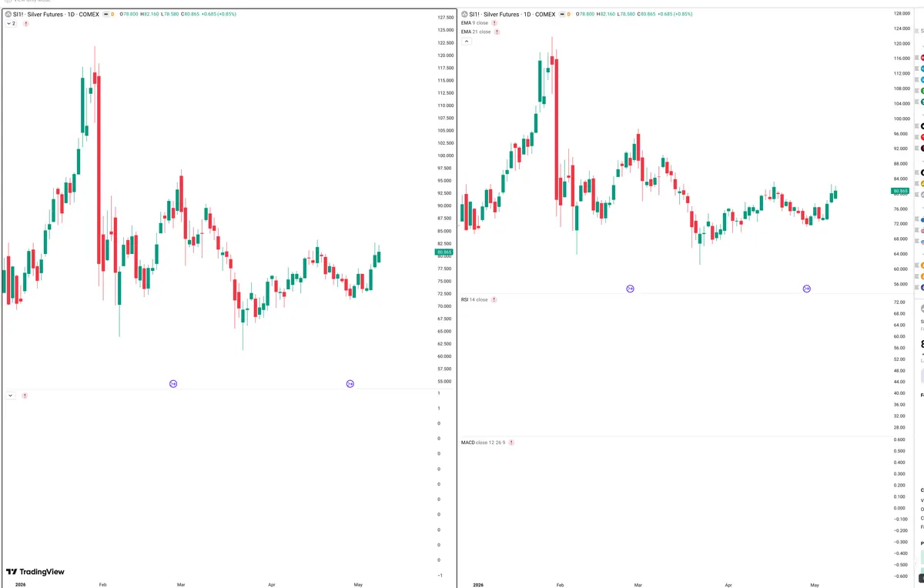The width and height of the screenshot is (924, 588).
Task: Click the orange D badge in left chart
Action: pos(112,14)
